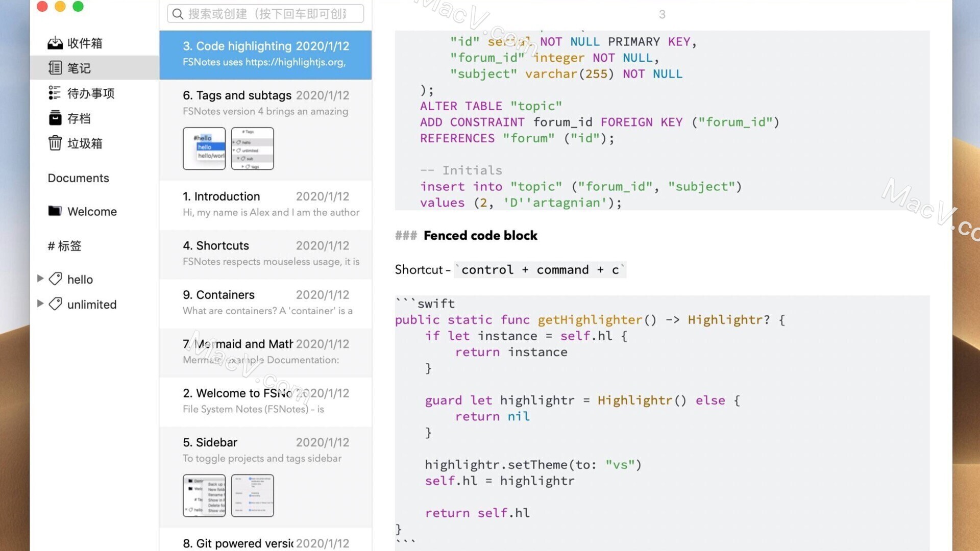
Task: Open the Inbox (收件箱) sidebar icon
Action: tap(55, 43)
